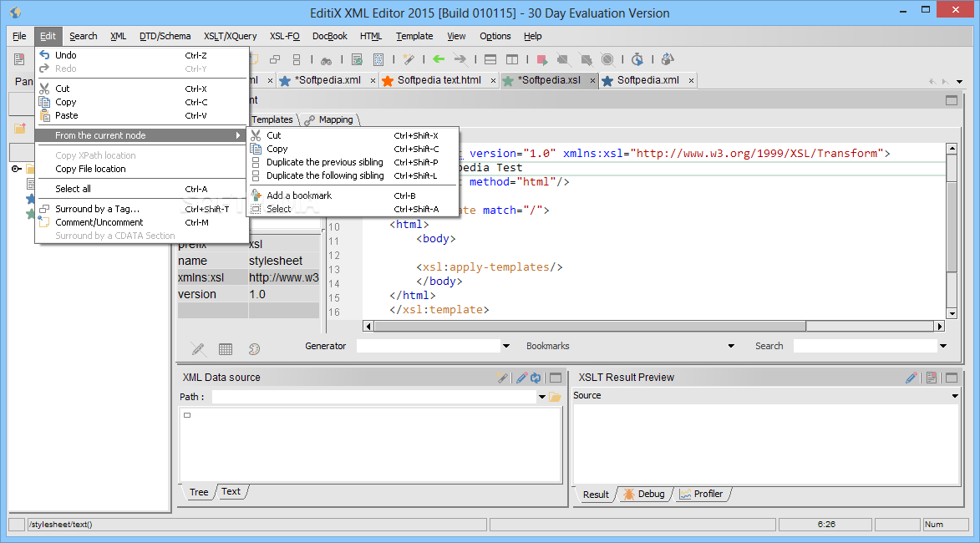Click the stylesheet value cell
Viewport: 980px width, 543px height.
click(284, 261)
